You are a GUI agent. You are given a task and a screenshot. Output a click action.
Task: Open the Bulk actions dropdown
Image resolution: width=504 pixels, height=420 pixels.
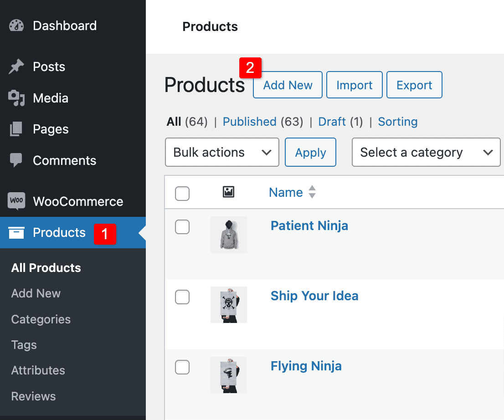222,152
